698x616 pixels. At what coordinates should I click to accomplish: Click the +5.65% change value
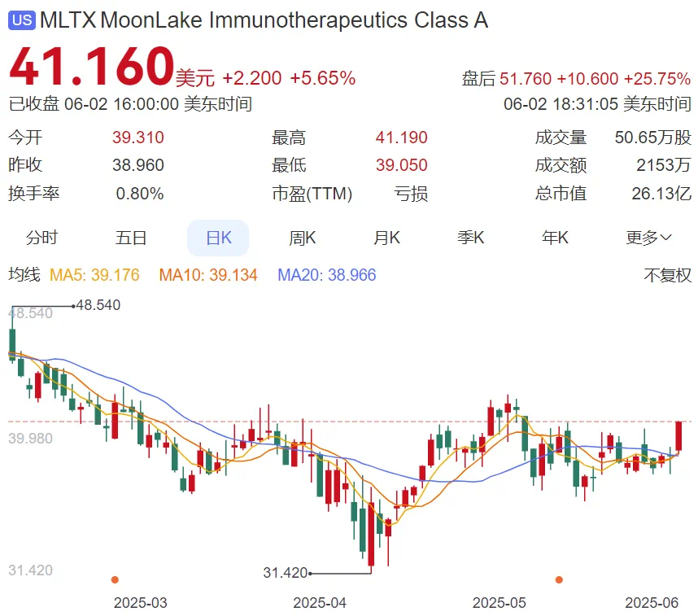pos(323,78)
